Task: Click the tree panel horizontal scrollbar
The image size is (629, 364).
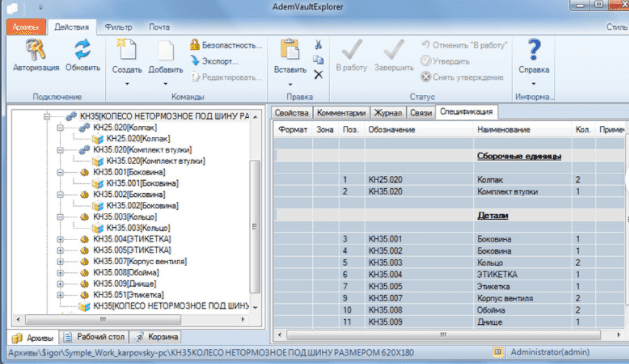Action: tap(130, 319)
